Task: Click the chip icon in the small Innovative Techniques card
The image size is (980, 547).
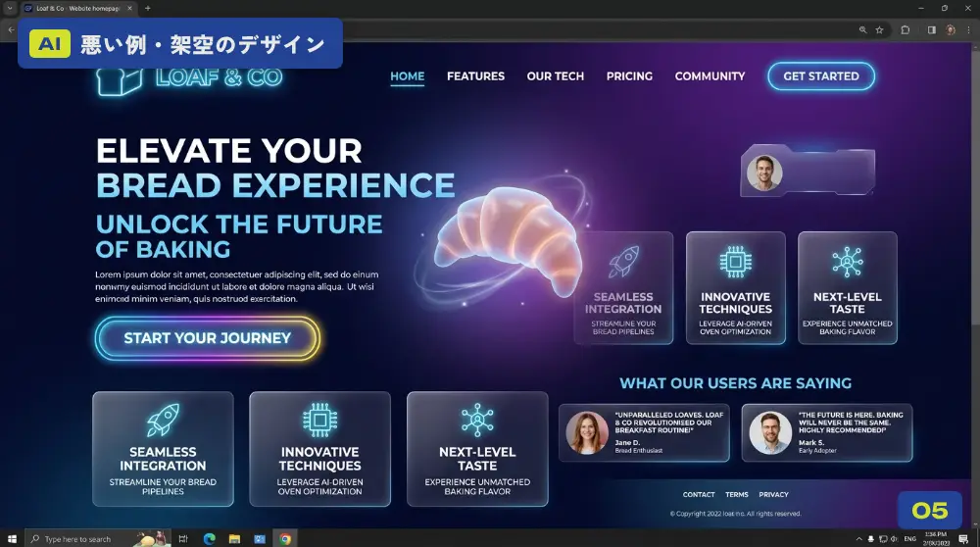Action: pos(736,262)
